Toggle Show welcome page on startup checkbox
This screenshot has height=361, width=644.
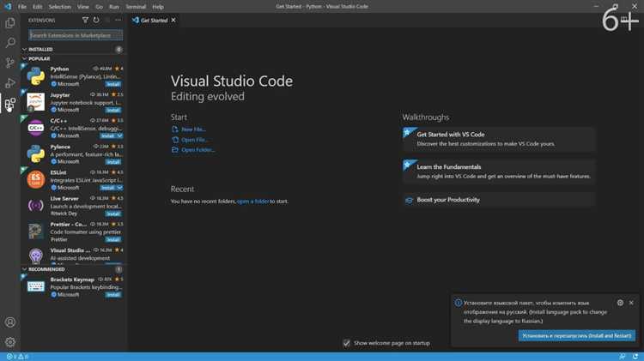point(347,343)
